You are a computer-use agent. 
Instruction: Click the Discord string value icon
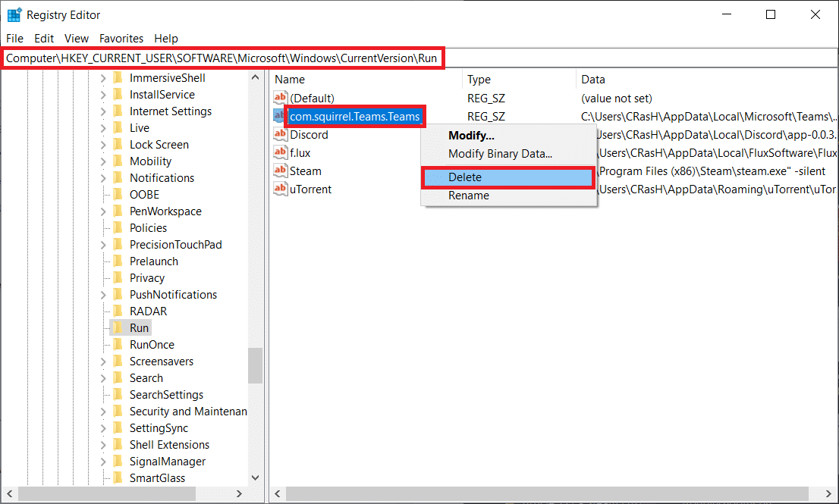point(281,135)
